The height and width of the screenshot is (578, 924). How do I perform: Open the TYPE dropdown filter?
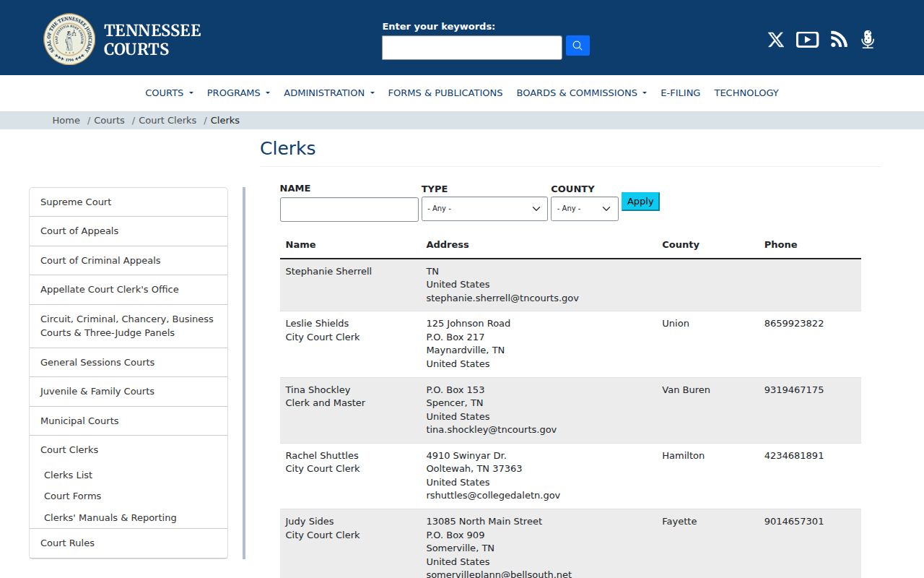tap(484, 209)
